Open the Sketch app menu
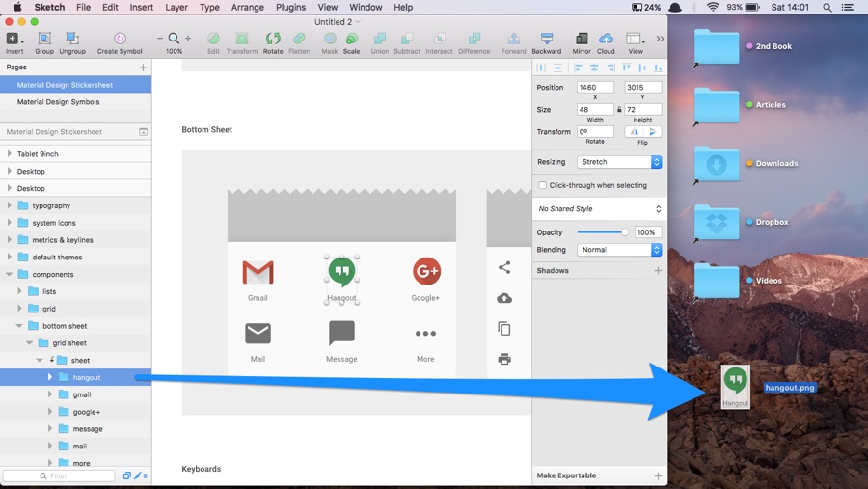This screenshot has width=868, height=489. pos(49,7)
